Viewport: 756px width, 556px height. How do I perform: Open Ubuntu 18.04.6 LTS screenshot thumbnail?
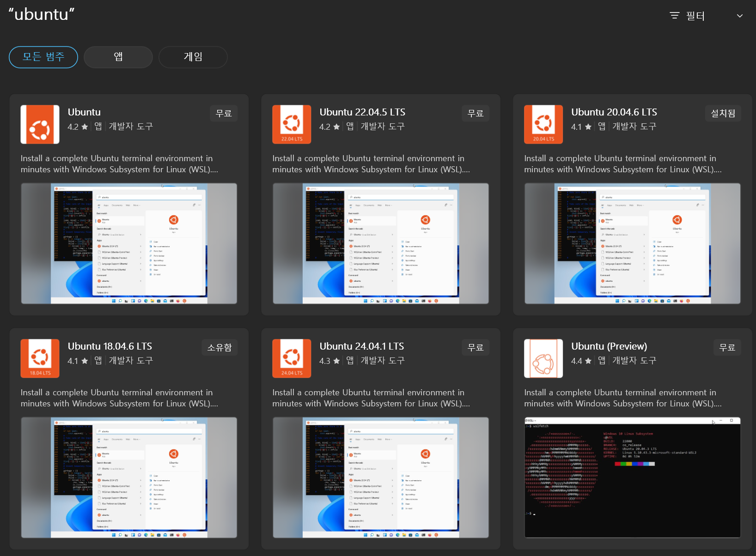(129, 477)
